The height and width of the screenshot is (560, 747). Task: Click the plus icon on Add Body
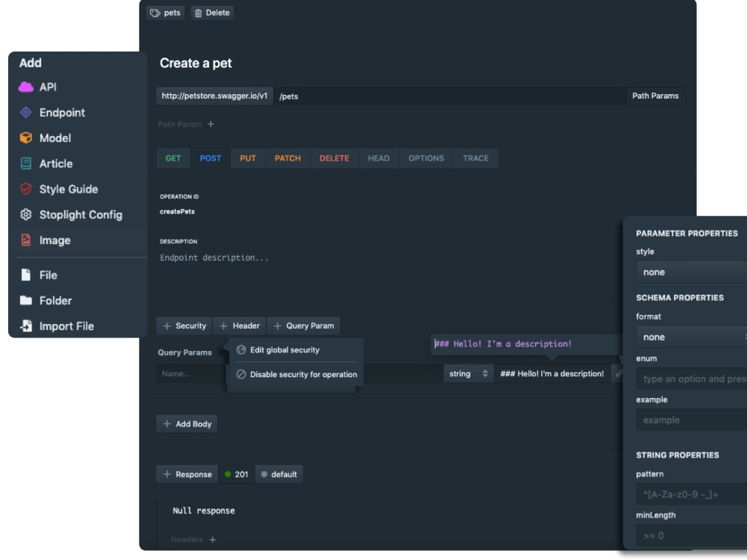pyautogui.click(x=167, y=424)
